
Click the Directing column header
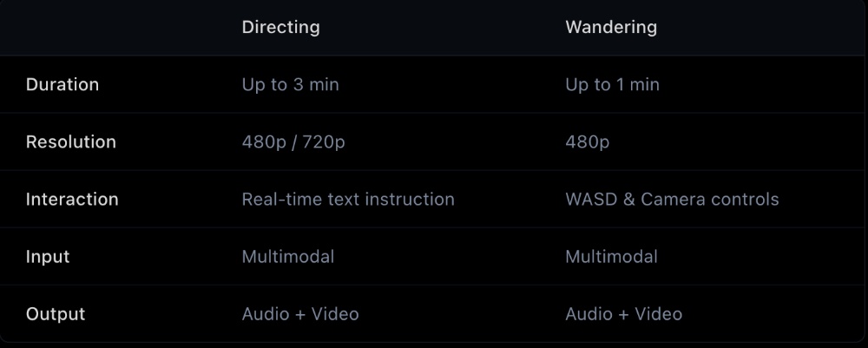pos(280,27)
